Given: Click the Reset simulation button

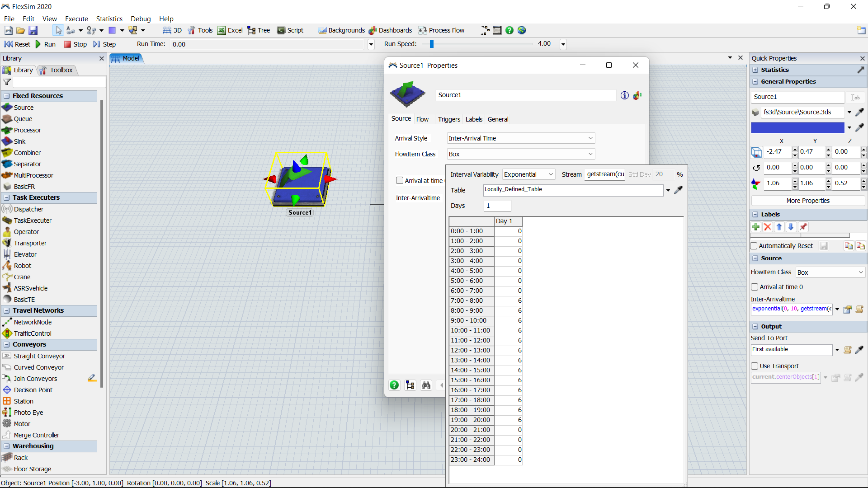Looking at the screenshot, I should (17, 44).
